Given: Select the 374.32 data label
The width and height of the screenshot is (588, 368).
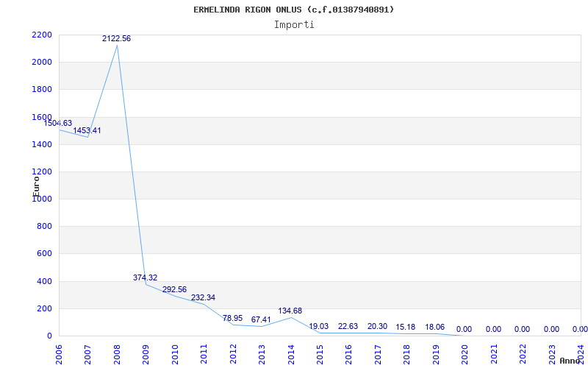Looking at the screenshot, I should pyautogui.click(x=145, y=278).
